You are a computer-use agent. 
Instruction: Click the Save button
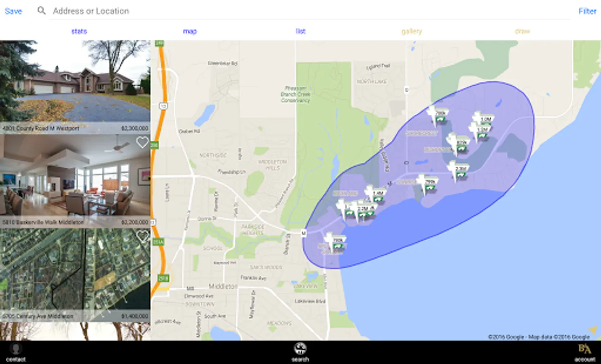(x=13, y=11)
